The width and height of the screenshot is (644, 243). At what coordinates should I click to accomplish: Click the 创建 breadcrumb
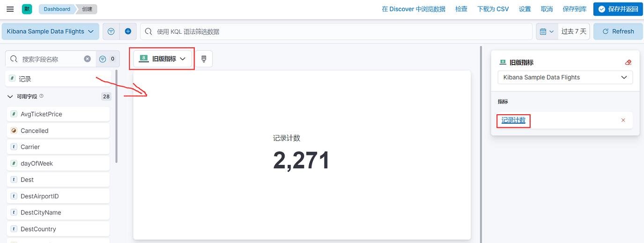tap(87, 9)
